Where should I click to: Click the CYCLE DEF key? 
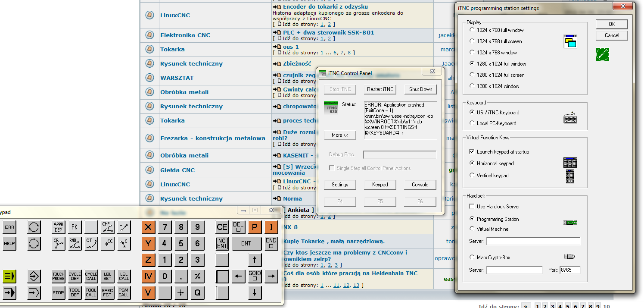tap(75, 276)
